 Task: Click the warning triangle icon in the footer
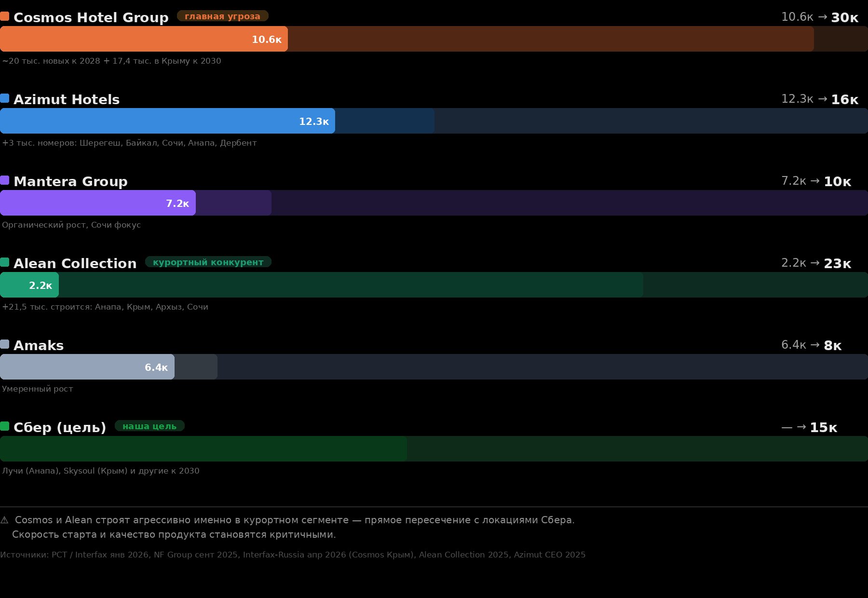click(4, 520)
